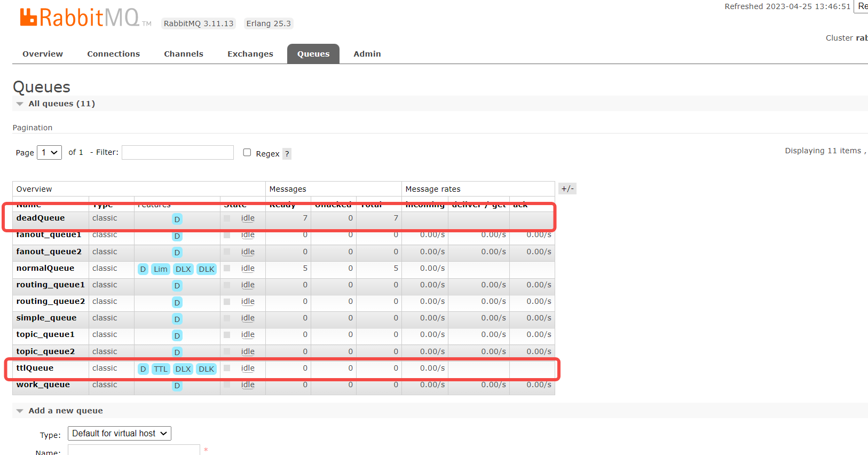The width and height of the screenshot is (868, 455).
Task: Select the Queues tab
Action: point(313,54)
